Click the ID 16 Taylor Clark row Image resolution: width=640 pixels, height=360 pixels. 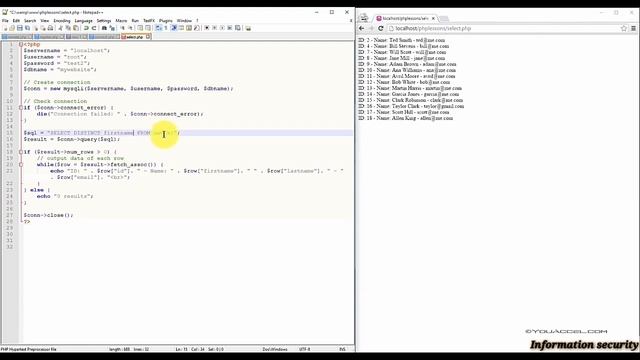point(411,106)
